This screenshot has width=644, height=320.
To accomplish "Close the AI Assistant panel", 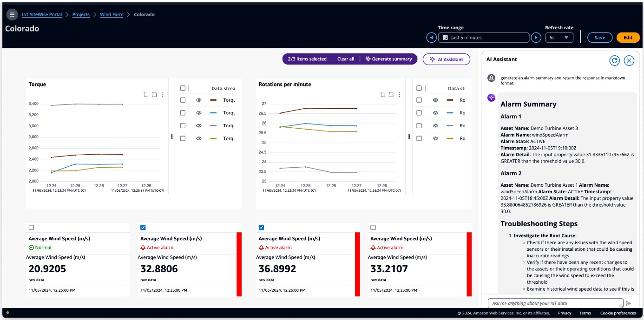I will (629, 60).
